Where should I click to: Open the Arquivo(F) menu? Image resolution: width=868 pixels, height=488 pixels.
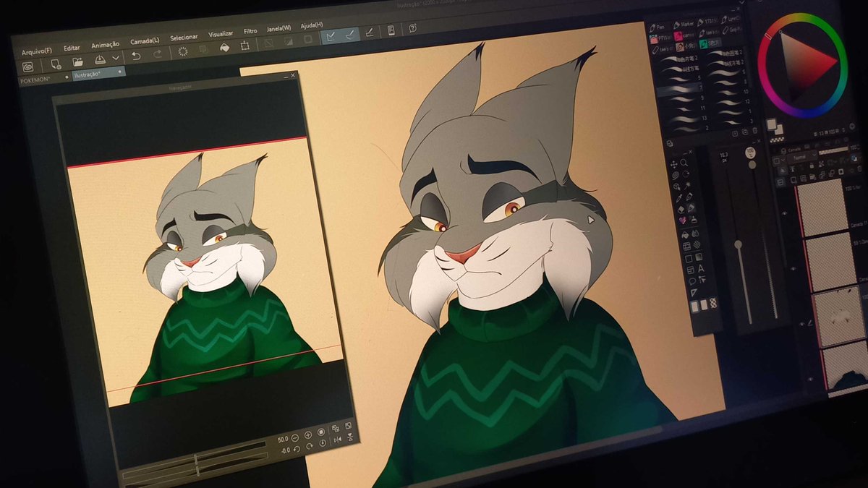point(37,51)
